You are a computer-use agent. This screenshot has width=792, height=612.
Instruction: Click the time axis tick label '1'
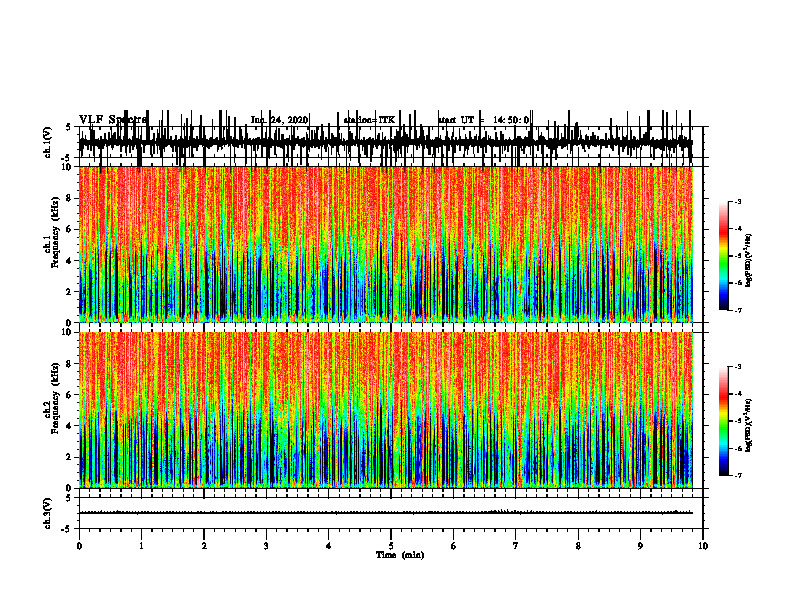click(x=141, y=546)
